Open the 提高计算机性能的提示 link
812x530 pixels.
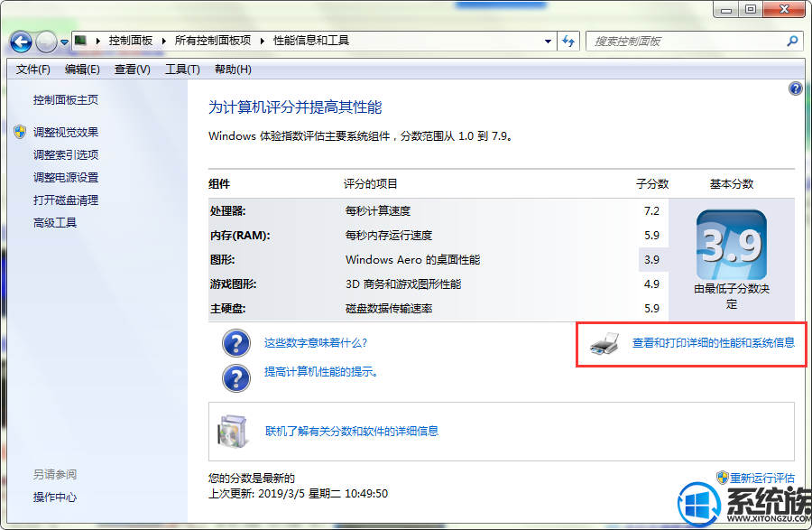321,372
